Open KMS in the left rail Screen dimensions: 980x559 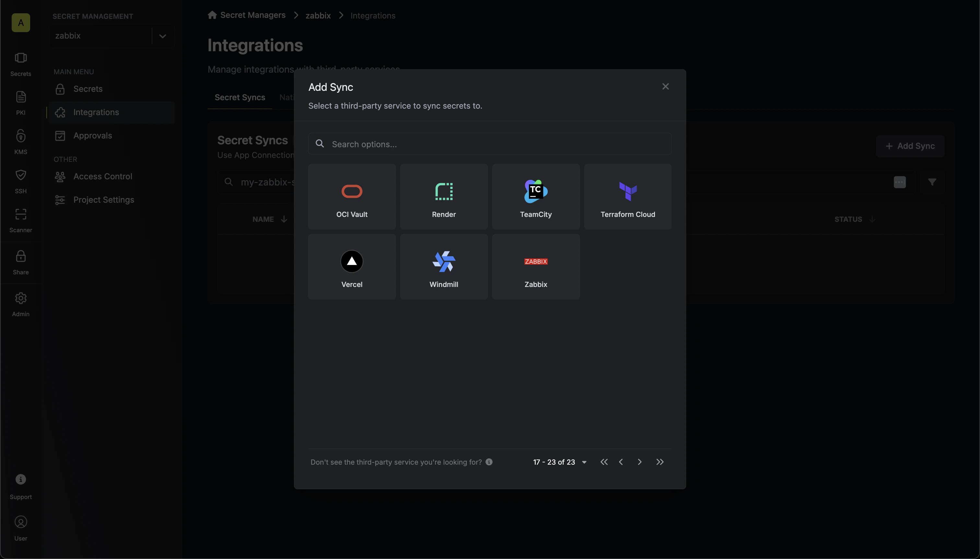pyautogui.click(x=21, y=142)
